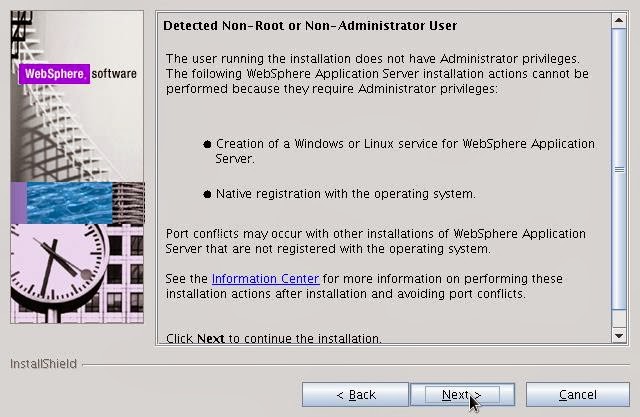Click the Next button to continue installation
The image size is (640, 417).
462,395
